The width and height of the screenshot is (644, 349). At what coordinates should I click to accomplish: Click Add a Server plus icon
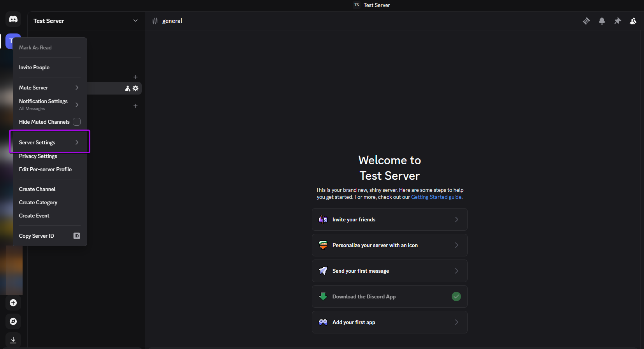pos(13,303)
